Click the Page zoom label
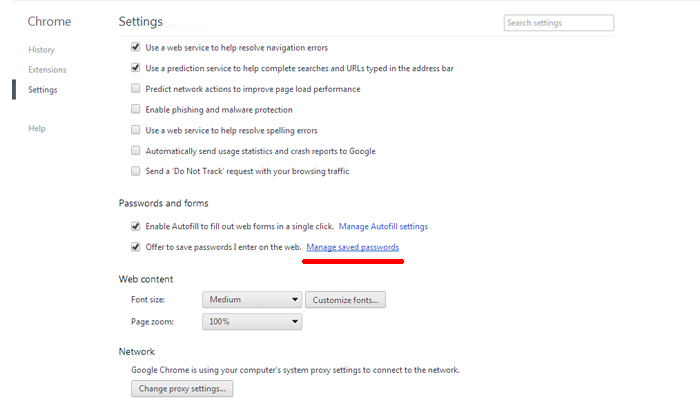 pos(152,321)
